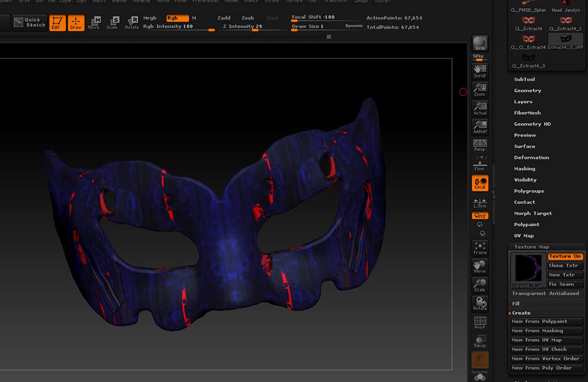Image resolution: width=588 pixels, height=382 pixels.
Task: Expand the Geometry sub-palette
Action: click(527, 90)
